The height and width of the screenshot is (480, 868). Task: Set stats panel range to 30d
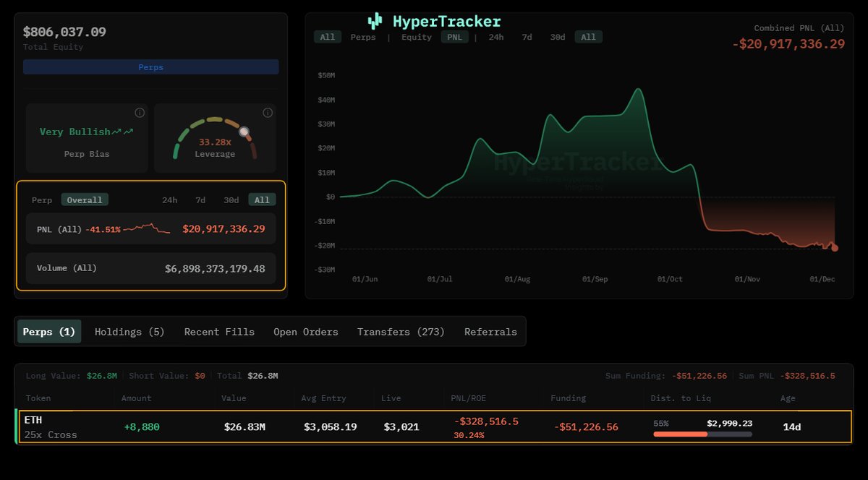(x=231, y=200)
